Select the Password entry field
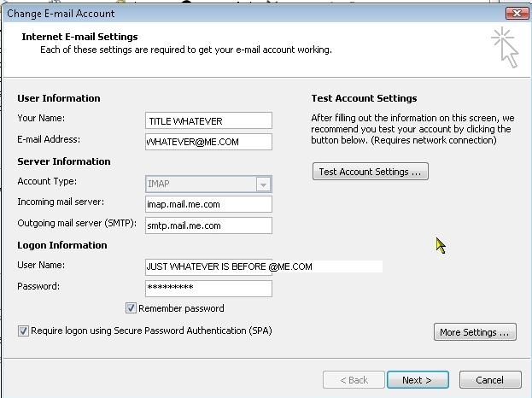Screen dimensions: 532x398 click(x=208, y=289)
